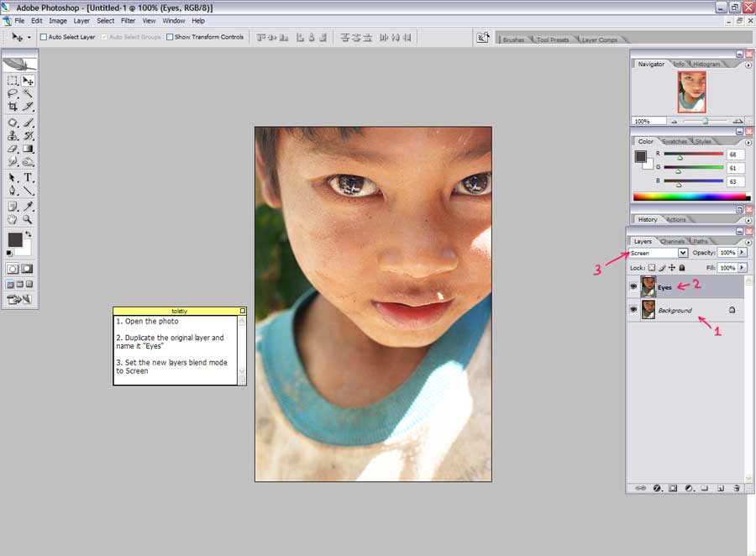Expand the Opacity slider arrow
Screen dimensions: 756x556
click(742, 253)
